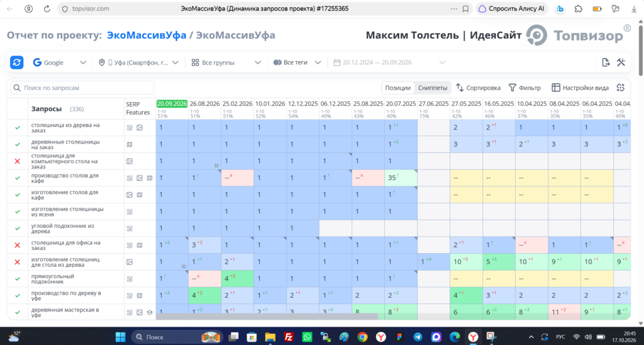The height and width of the screenshot is (345, 644).
Task: Click the circular arrows icon beside Настройки вида
Action: 621,88
